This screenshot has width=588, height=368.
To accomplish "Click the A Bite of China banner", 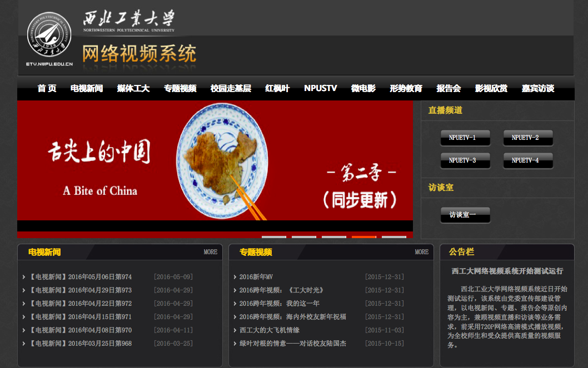I will click(216, 164).
